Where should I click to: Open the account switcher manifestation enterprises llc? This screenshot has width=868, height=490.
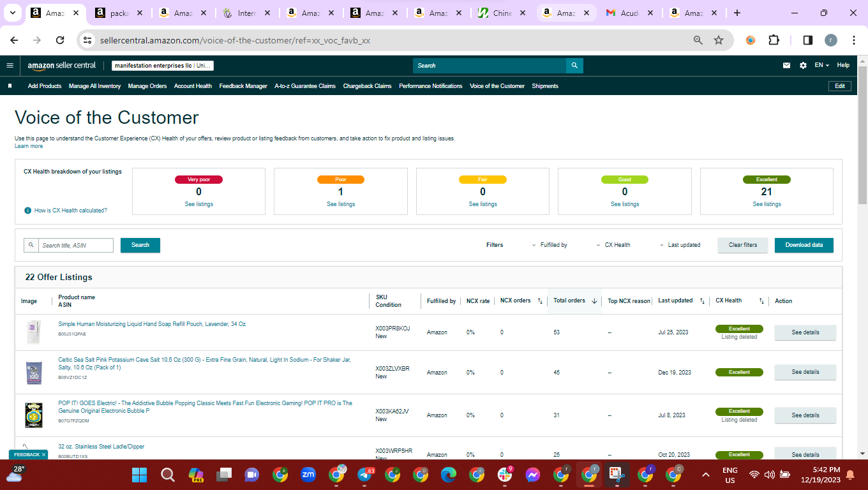coord(163,66)
